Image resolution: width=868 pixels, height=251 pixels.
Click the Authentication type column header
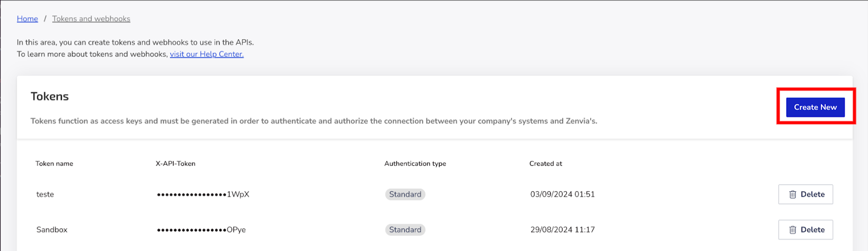415,164
